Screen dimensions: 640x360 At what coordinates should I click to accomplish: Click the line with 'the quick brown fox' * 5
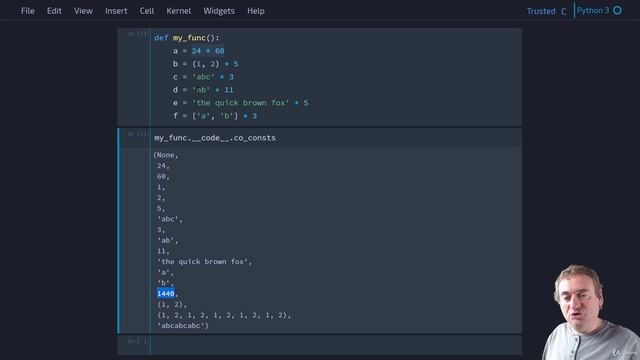(240, 103)
